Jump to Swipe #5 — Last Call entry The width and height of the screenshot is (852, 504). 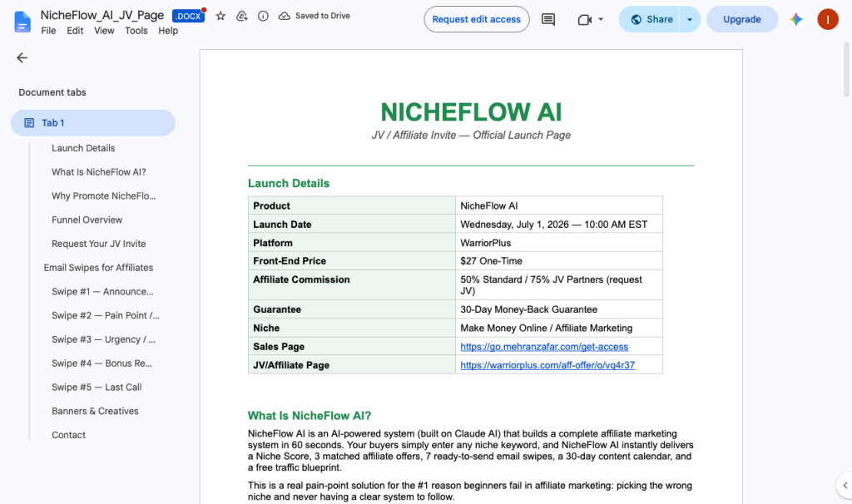coord(97,387)
